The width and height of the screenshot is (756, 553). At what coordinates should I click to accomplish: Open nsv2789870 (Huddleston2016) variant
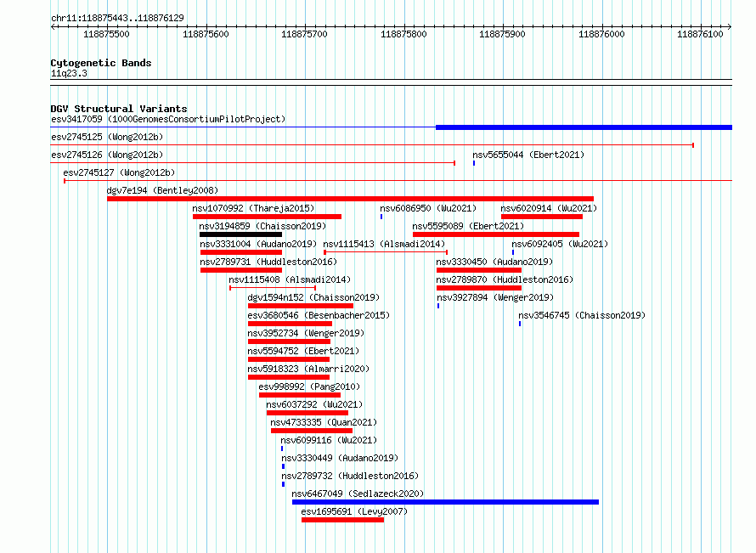[505, 279]
